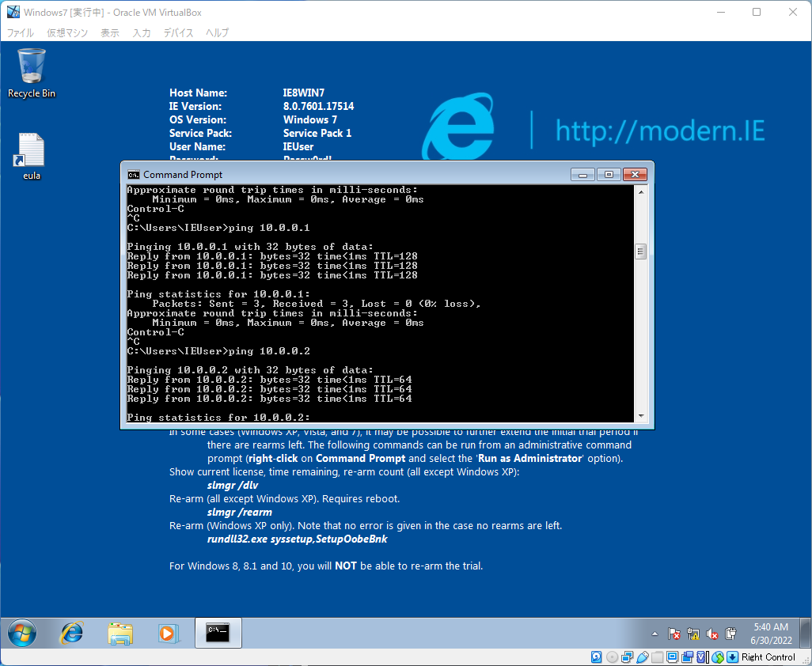Show hidden tray icons arrow
Screen dimensions: 812x666
pyautogui.click(x=655, y=634)
